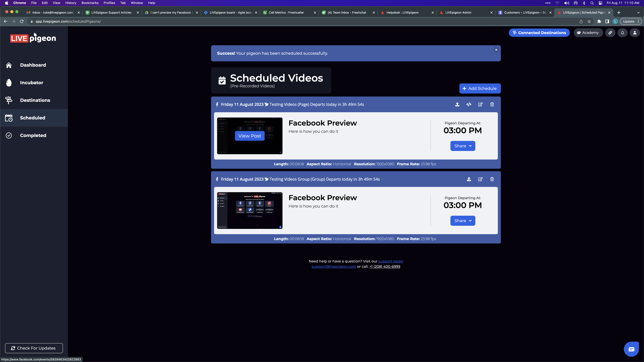The image size is (644, 362).
Task: Expand Chrome tab search chevron
Action: (638, 12)
